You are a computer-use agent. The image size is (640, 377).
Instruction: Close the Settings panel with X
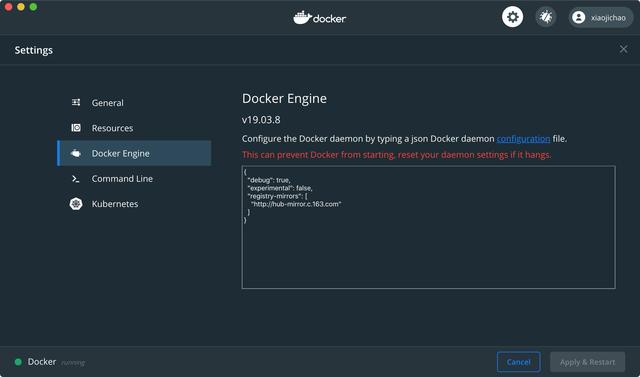623,49
